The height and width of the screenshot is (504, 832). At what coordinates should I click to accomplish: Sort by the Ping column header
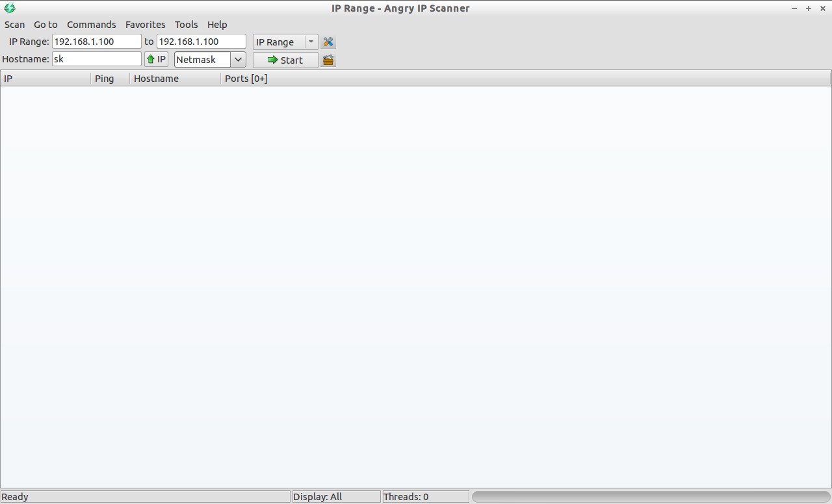pos(110,79)
